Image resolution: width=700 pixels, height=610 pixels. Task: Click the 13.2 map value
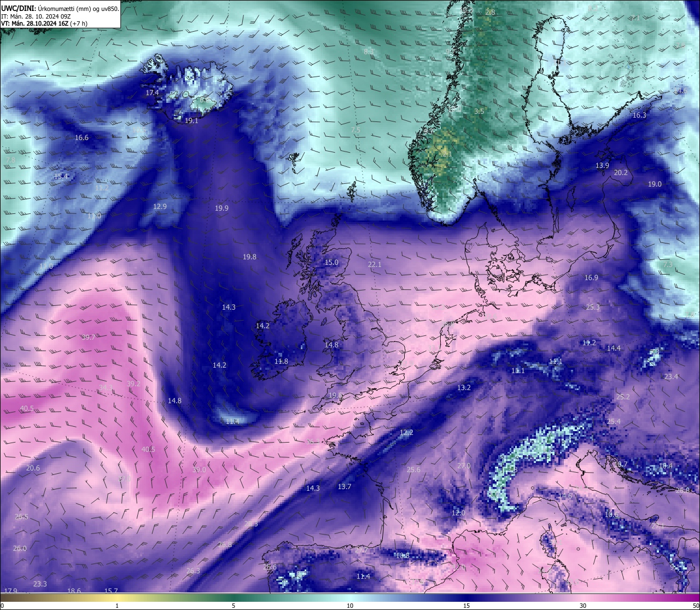point(464,388)
